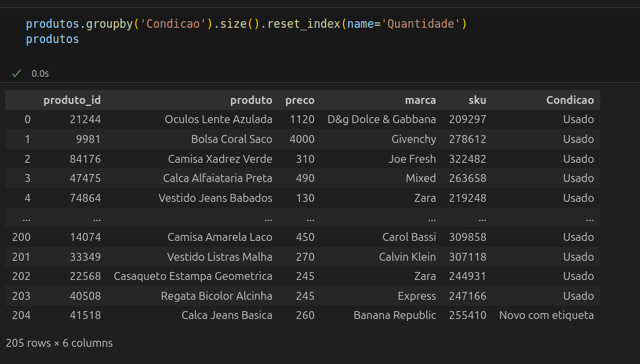Click the preco value 130

[x=305, y=198]
